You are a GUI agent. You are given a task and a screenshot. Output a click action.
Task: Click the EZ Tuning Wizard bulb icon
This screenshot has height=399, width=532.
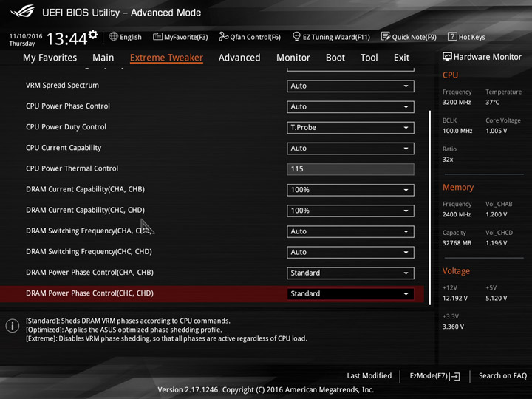tap(296, 36)
